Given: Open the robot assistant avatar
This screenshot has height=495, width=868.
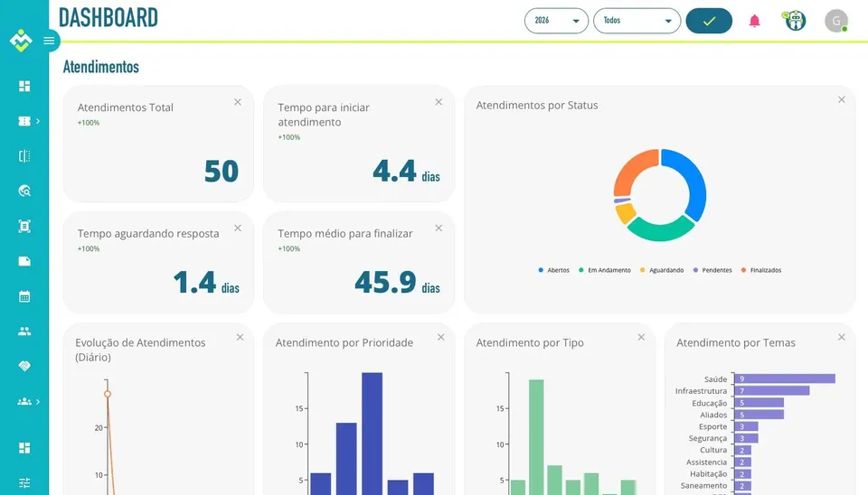Looking at the screenshot, I should (x=795, y=21).
